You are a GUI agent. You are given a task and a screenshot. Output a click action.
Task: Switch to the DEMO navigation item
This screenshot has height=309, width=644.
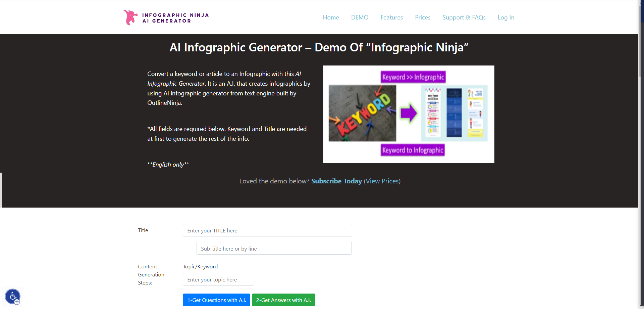tap(360, 17)
